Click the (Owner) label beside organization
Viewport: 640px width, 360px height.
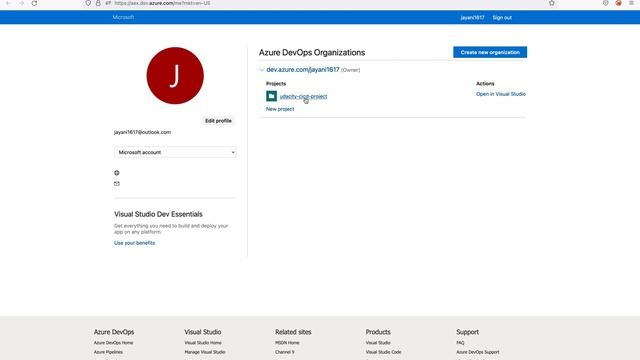[x=350, y=70]
